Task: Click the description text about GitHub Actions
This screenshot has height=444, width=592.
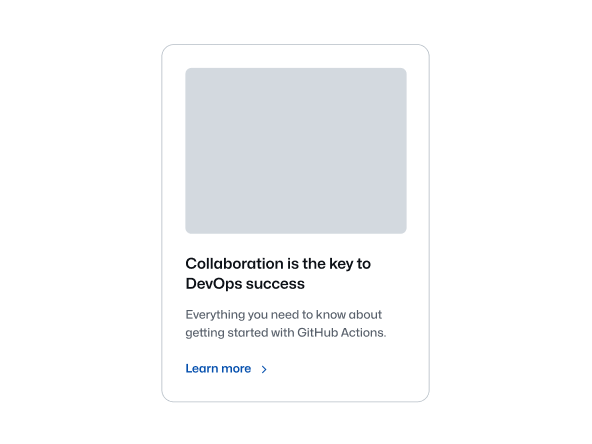Action: point(286,324)
